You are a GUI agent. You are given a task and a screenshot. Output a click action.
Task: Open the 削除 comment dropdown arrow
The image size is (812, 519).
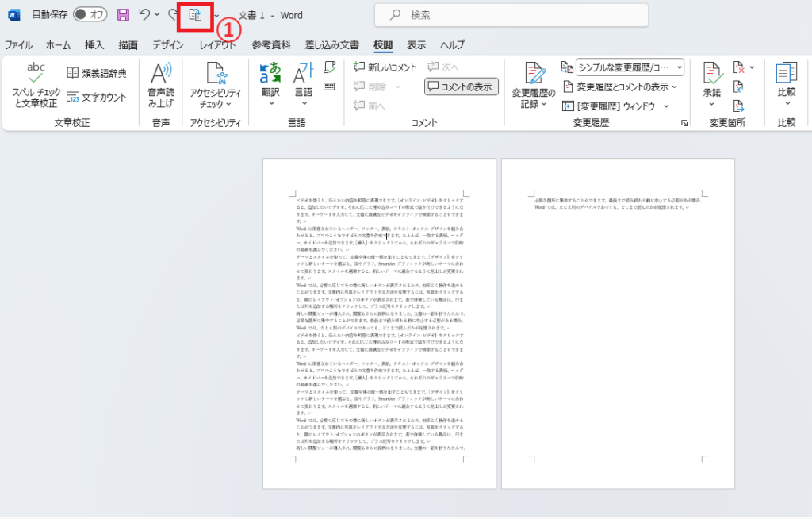click(398, 86)
